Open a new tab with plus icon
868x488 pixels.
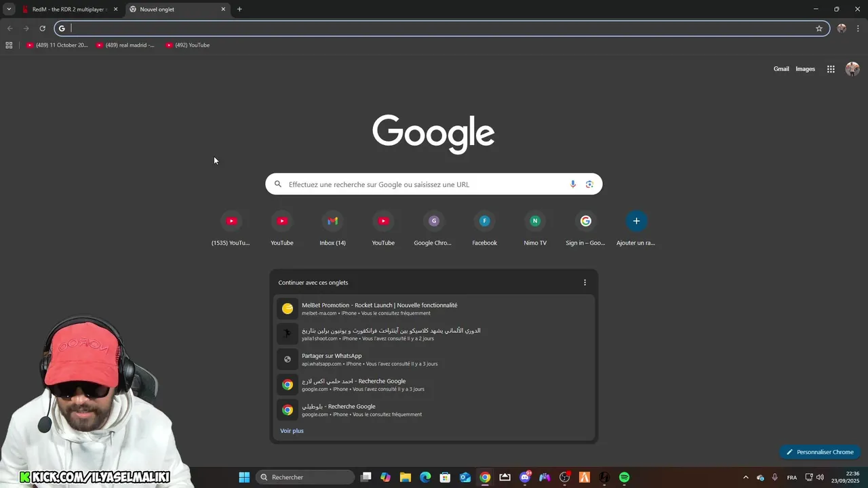click(239, 9)
